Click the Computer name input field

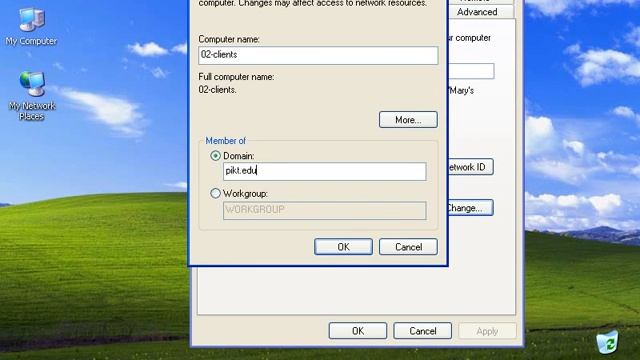[x=318, y=55]
